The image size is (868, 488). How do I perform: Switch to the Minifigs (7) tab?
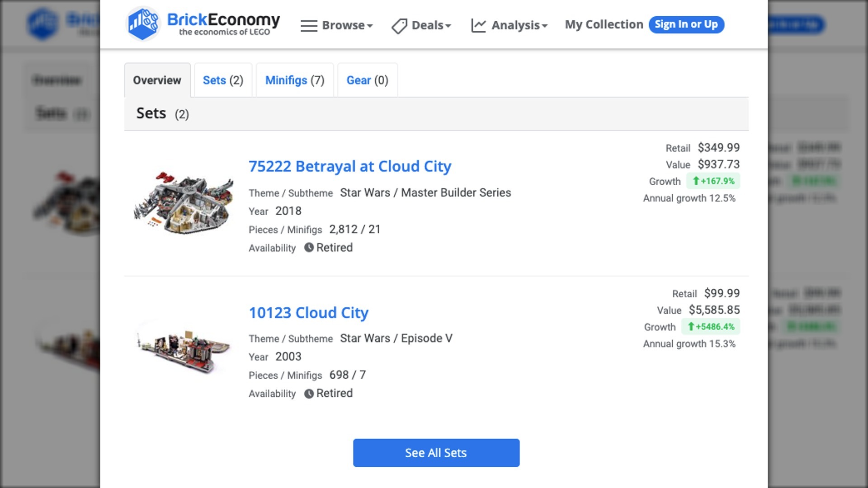coord(295,80)
